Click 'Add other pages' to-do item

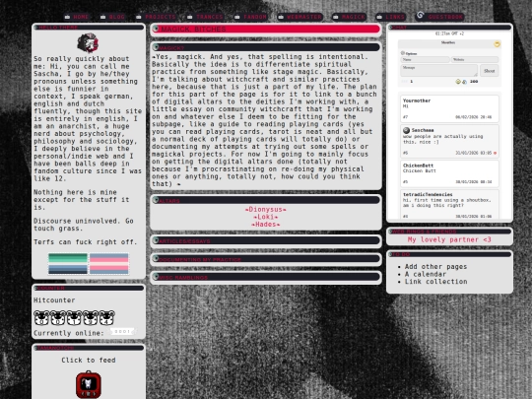click(x=435, y=267)
